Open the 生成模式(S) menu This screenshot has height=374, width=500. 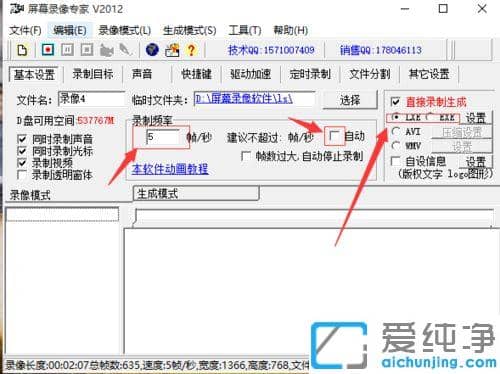pos(189,30)
